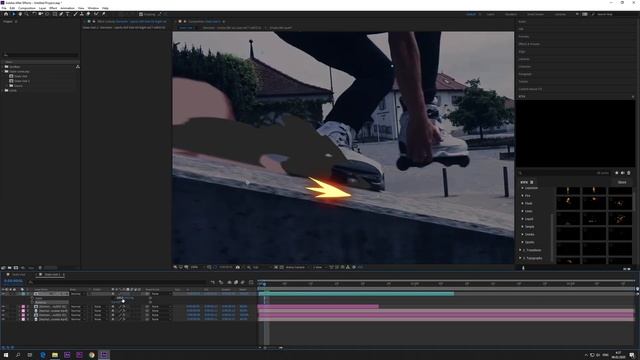
Task: Click the Windows Start button
Action: point(6,355)
